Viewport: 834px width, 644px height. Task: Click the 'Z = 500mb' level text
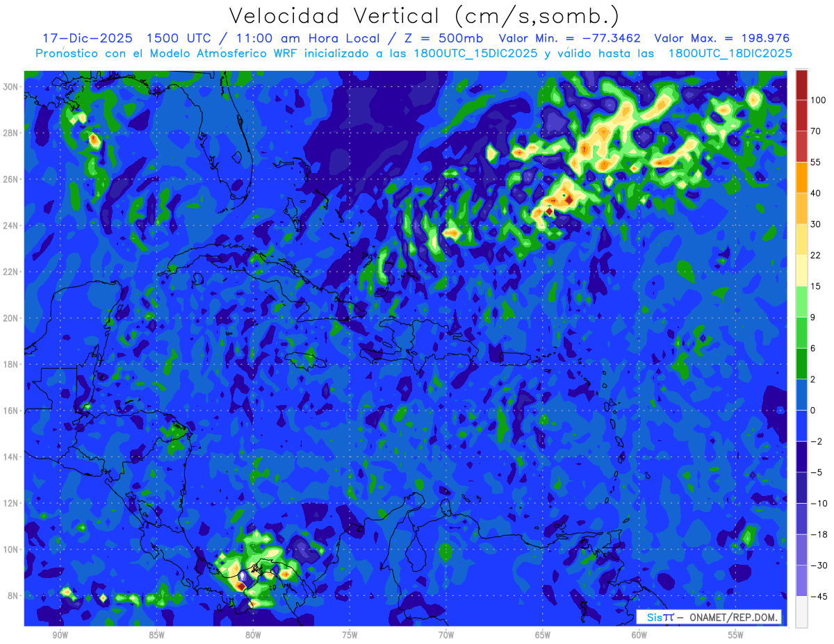(443, 38)
